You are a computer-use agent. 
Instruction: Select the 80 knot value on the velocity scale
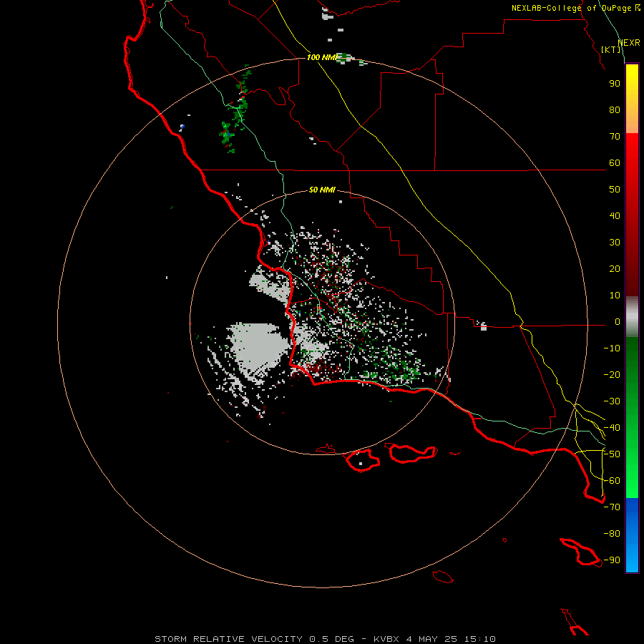pyautogui.click(x=615, y=110)
